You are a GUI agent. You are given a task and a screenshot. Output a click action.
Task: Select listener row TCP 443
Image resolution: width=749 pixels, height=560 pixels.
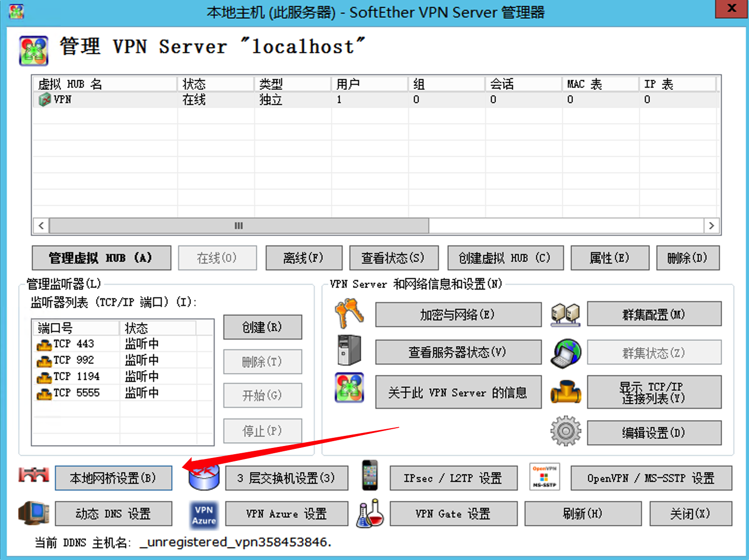tap(123, 344)
